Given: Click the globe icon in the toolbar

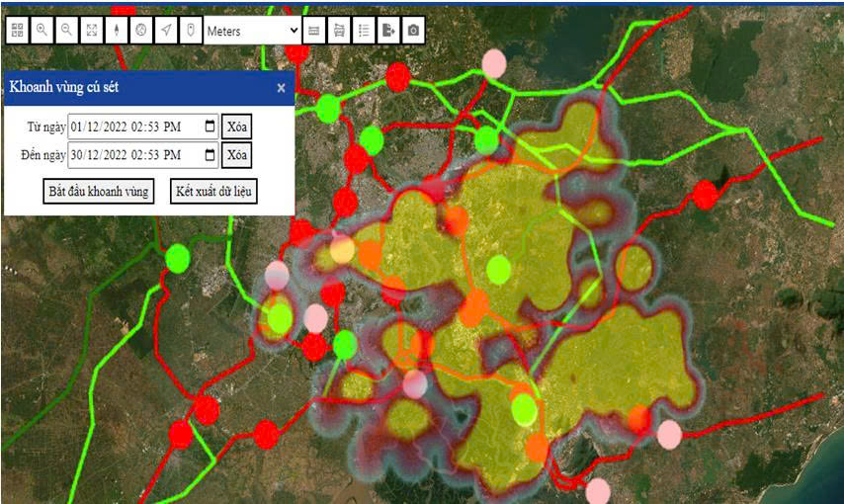Looking at the screenshot, I should (x=141, y=31).
